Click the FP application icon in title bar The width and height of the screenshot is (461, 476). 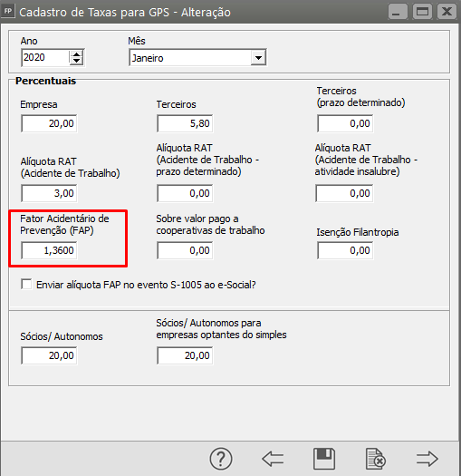pos(7,12)
